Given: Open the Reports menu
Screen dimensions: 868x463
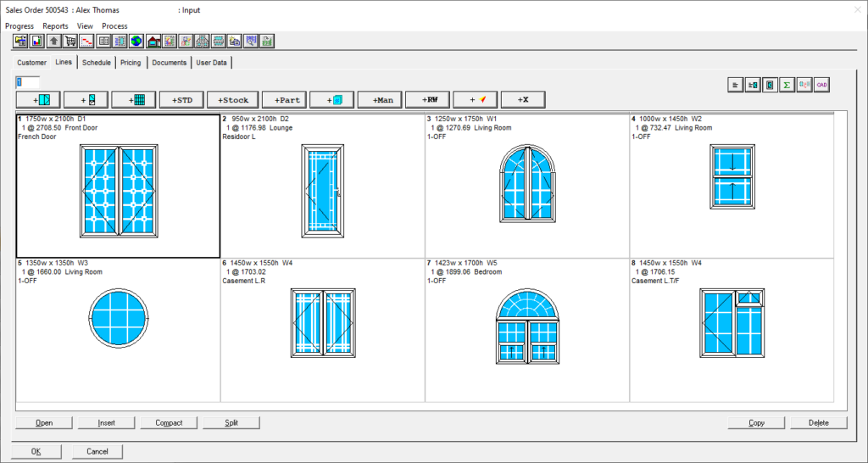Looking at the screenshot, I should click(x=55, y=26).
